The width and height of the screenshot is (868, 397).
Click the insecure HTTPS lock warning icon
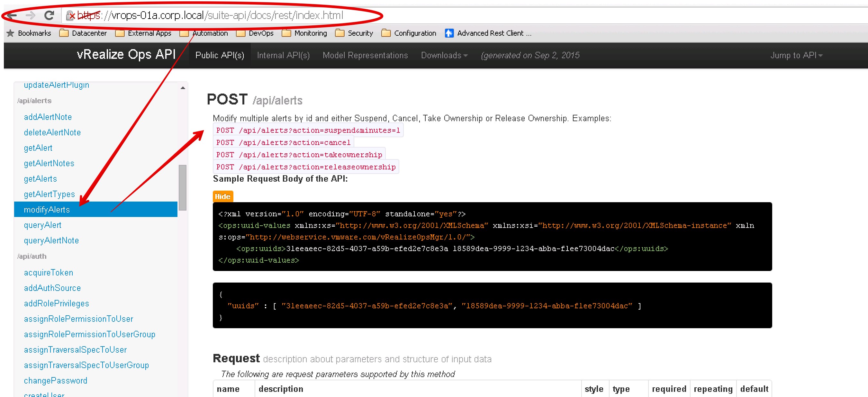[70, 15]
